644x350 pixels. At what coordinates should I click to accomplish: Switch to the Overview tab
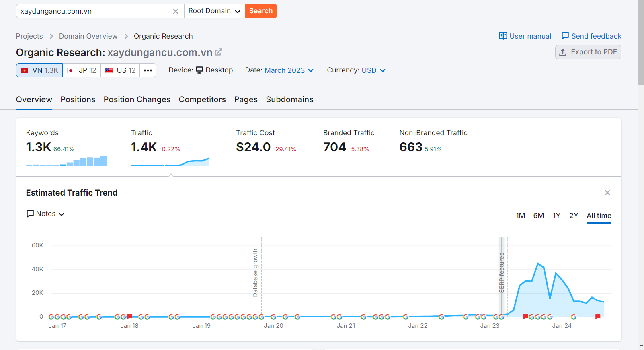(x=34, y=99)
